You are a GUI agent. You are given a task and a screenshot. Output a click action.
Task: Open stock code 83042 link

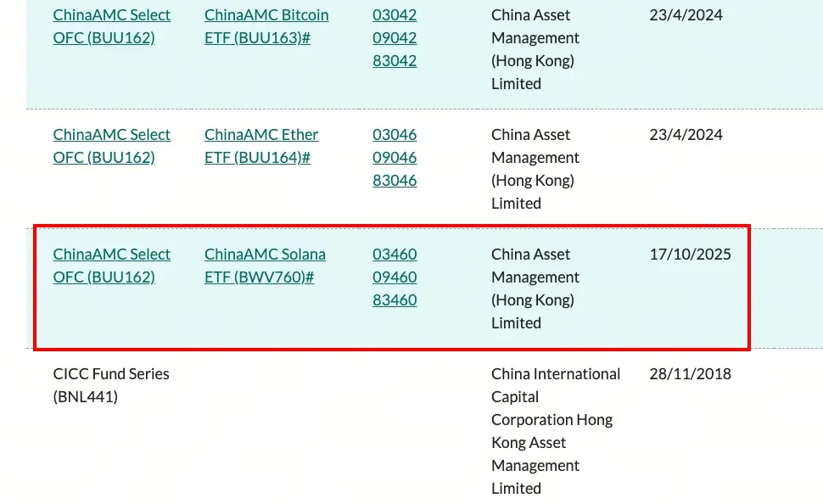click(395, 61)
